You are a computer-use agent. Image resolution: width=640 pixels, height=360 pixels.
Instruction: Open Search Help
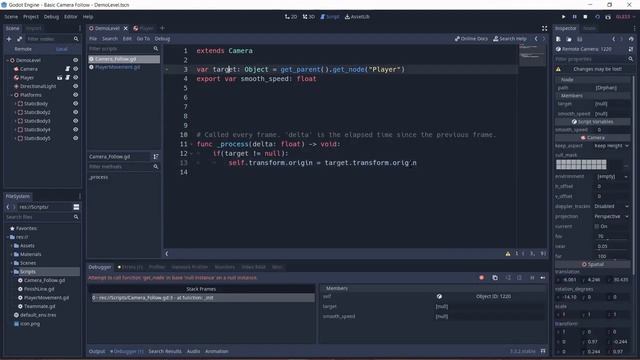click(510, 39)
